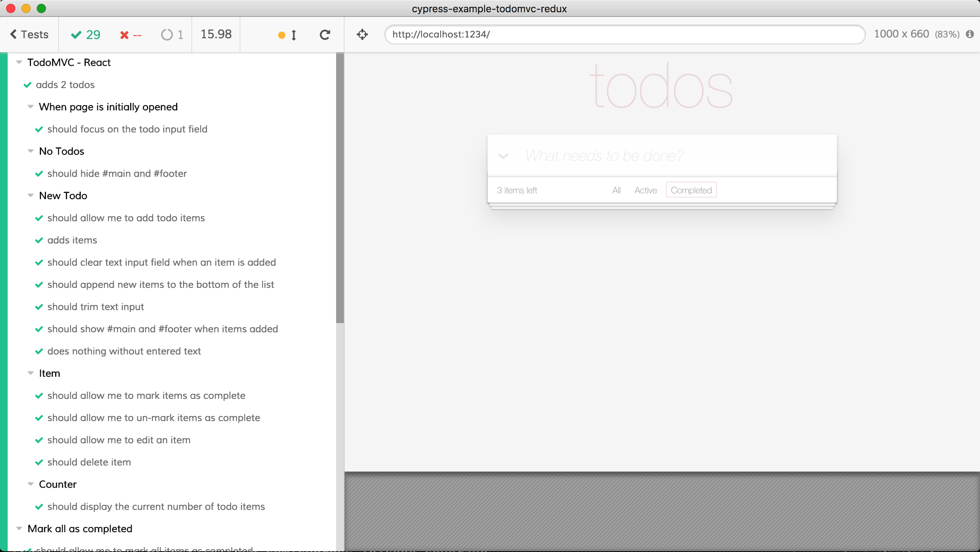Click the red failed tests X icon

click(x=124, y=34)
